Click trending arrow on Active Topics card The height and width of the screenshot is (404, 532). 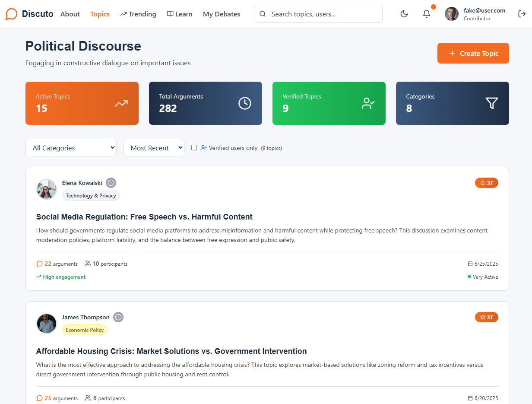point(121,103)
